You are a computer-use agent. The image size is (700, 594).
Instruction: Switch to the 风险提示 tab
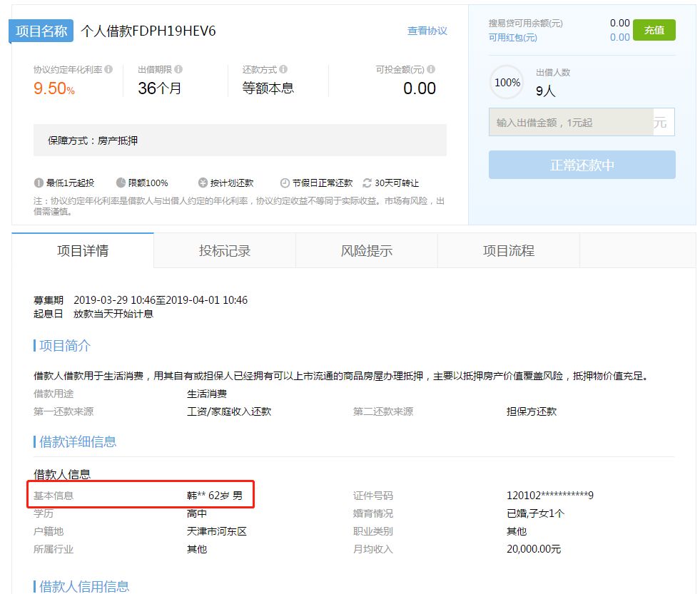pyautogui.click(x=367, y=251)
